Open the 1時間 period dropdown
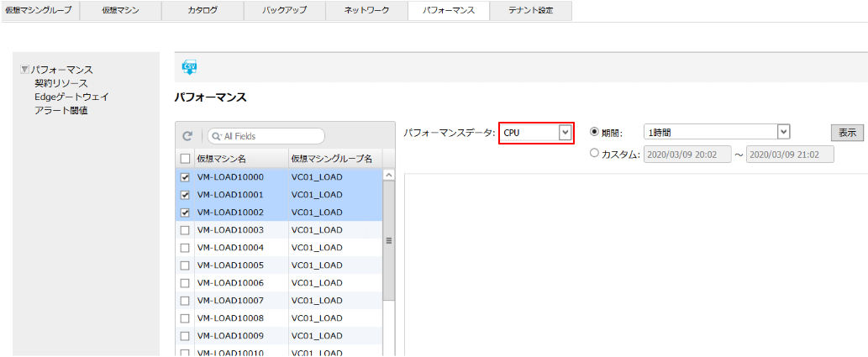868x357 pixels. coord(783,132)
